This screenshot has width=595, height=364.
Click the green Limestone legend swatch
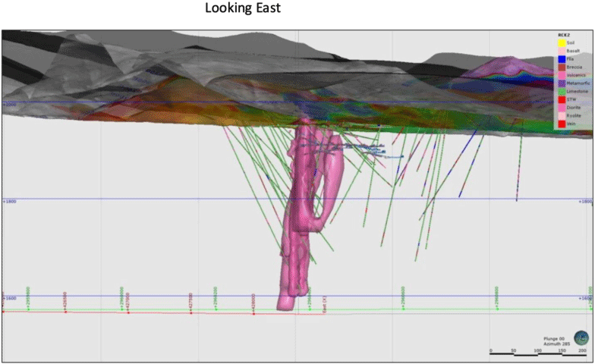coord(562,90)
